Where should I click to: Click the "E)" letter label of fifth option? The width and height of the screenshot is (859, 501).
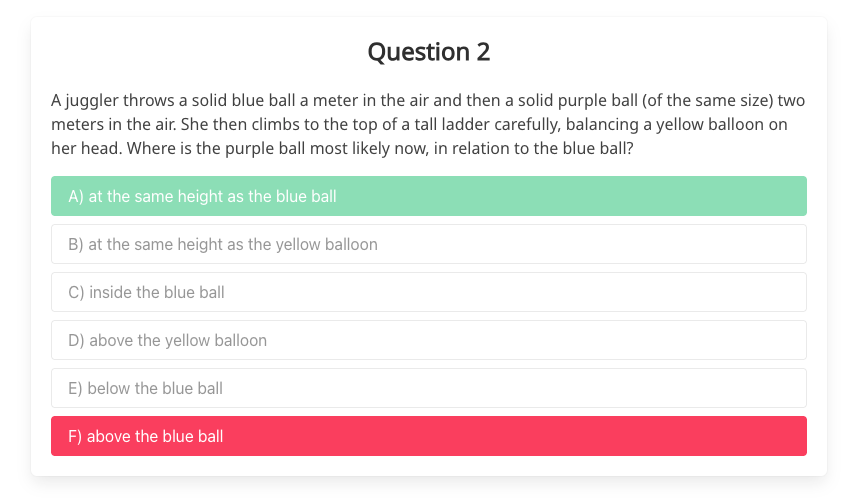click(75, 388)
